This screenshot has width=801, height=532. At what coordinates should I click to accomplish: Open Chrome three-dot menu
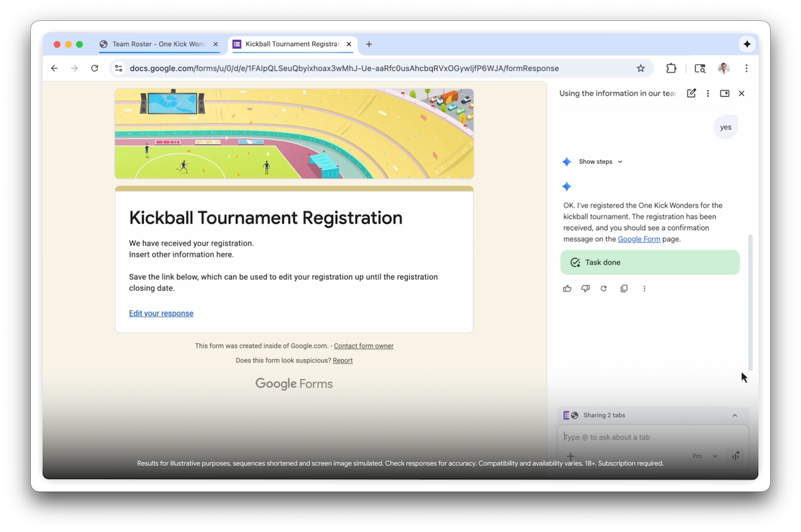click(x=746, y=68)
